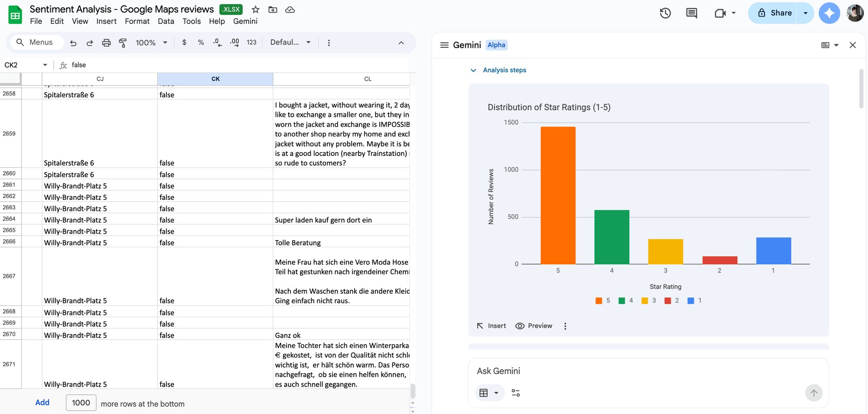
Task: Click the redo icon
Action: pos(90,43)
